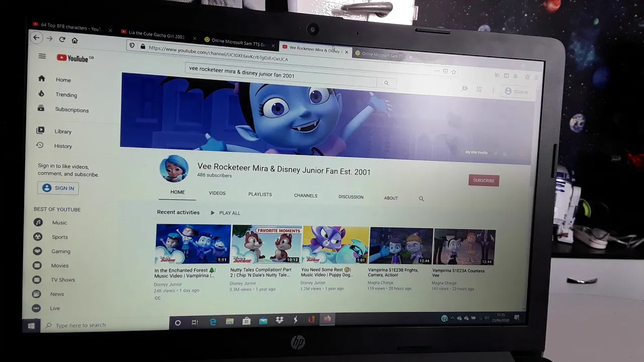The image size is (644, 362).
Task: Open Trending in the sidebar
Action: pyautogui.click(x=58, y=95)
